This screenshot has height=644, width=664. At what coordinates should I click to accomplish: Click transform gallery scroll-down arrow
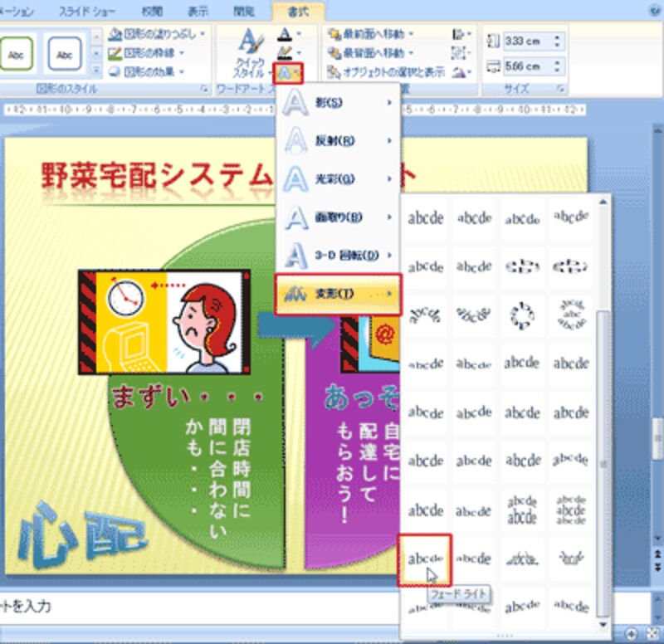click(603, 625)
